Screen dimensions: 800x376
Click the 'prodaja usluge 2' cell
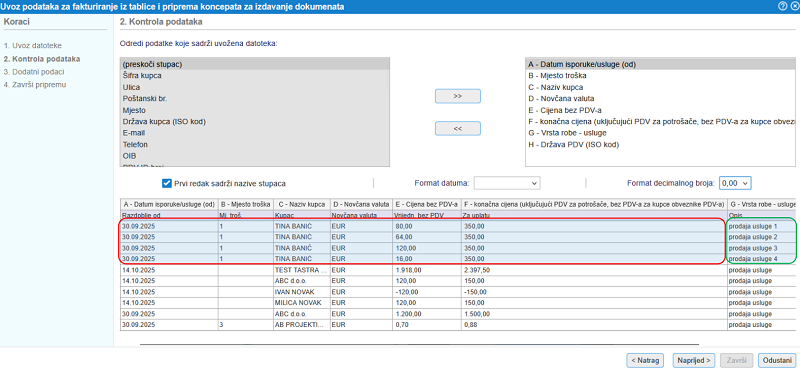coord(761,237)
